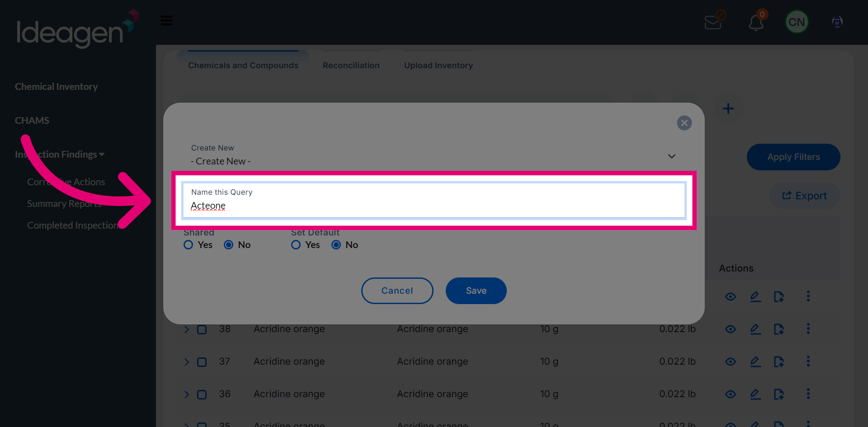Select Yes for Set Default

[x=296, y=245]
